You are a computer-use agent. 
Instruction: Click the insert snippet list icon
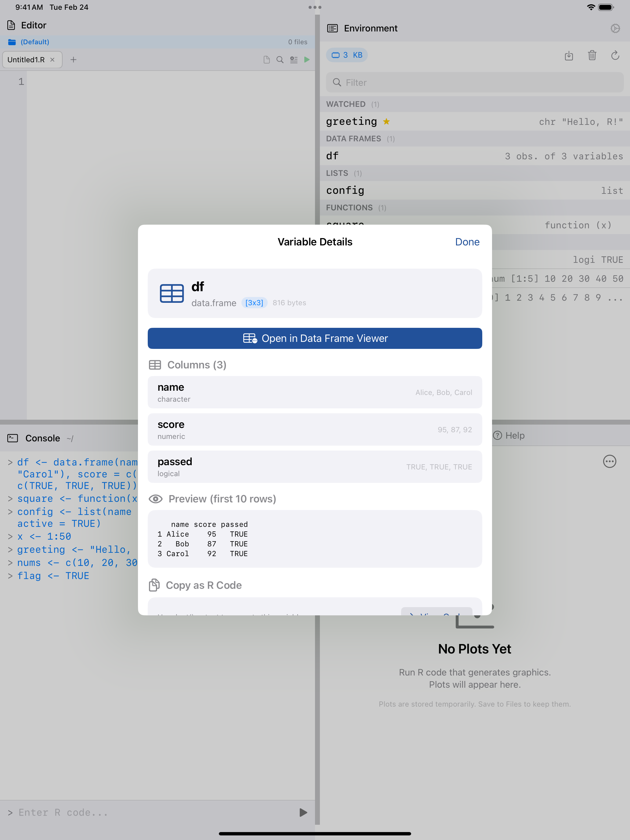(x=294, y=60)
